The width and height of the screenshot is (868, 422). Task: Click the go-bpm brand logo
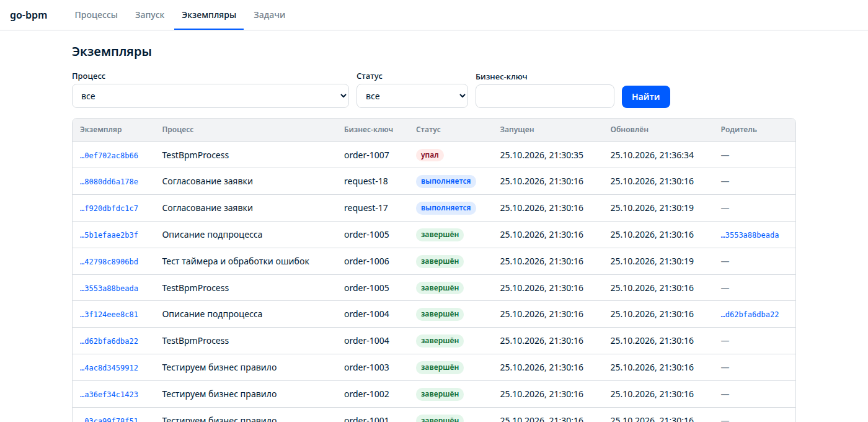pyautogui.click(x=29, y=15)
